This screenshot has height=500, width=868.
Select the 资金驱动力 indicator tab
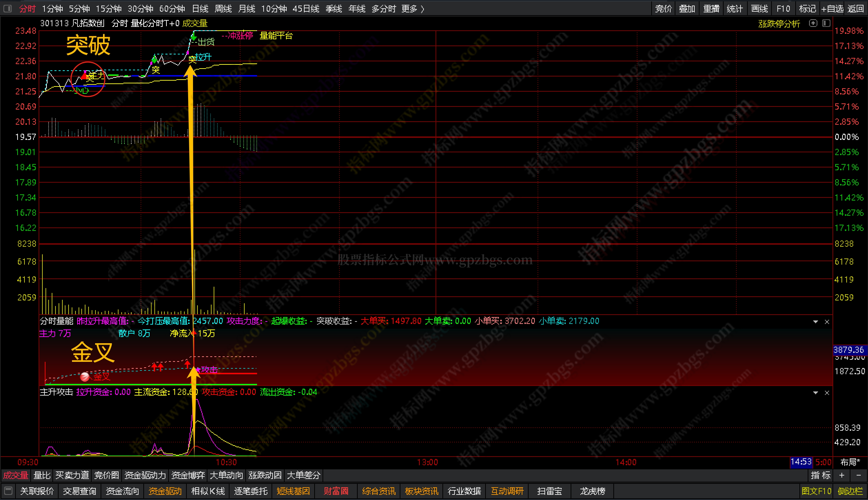coord(145,476)
